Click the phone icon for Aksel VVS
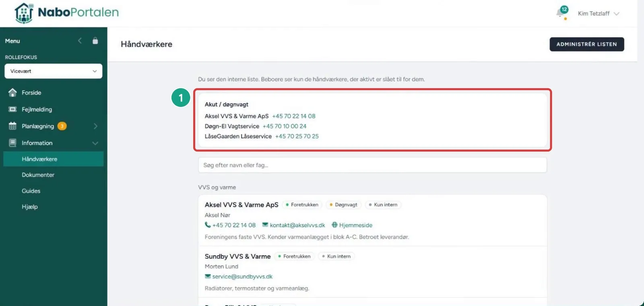644x306 pixels. [x=208, y=225]
